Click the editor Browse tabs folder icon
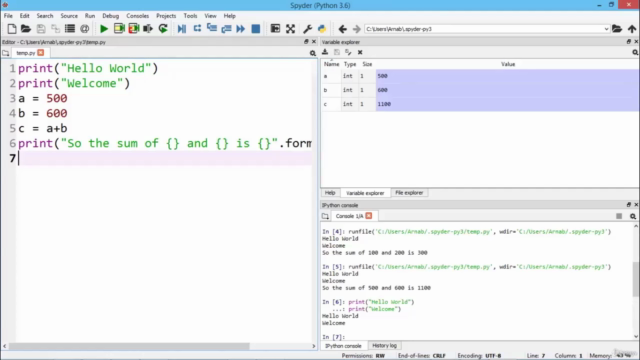The width and height of the screenshot is (640, 360). click(6, 53)
